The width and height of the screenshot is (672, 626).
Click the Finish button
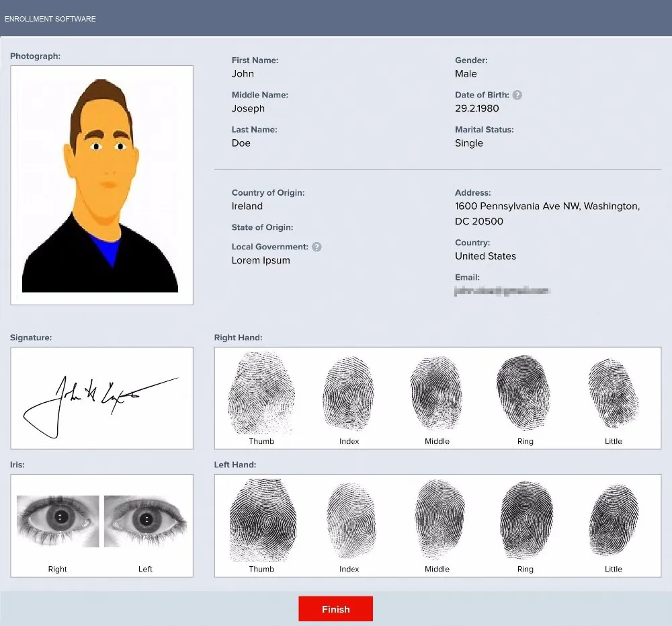335,609
